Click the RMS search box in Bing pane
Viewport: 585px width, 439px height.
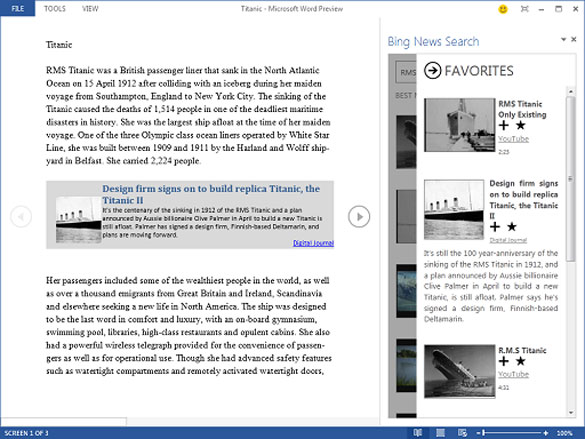pos(406,72)
